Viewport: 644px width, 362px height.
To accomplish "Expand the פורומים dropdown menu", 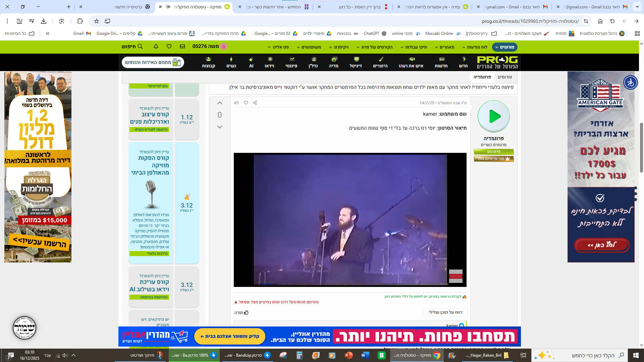I will tap(504, 47).
